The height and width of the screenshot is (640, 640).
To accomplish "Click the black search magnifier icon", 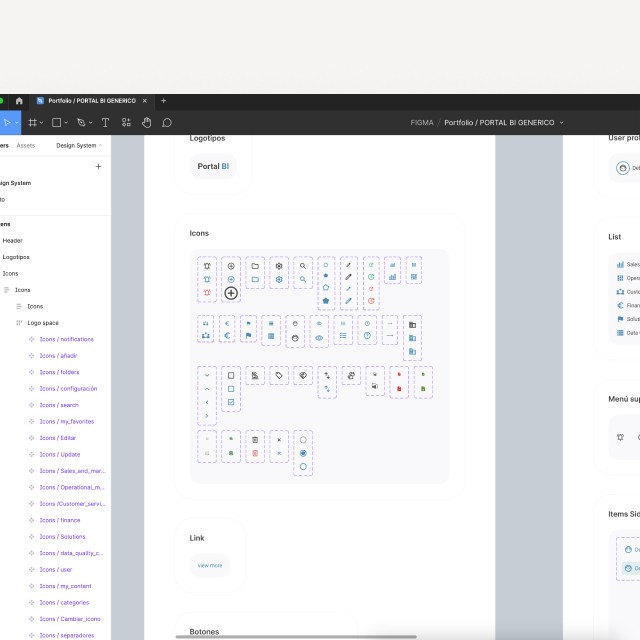I will click(x=303, y=266).
